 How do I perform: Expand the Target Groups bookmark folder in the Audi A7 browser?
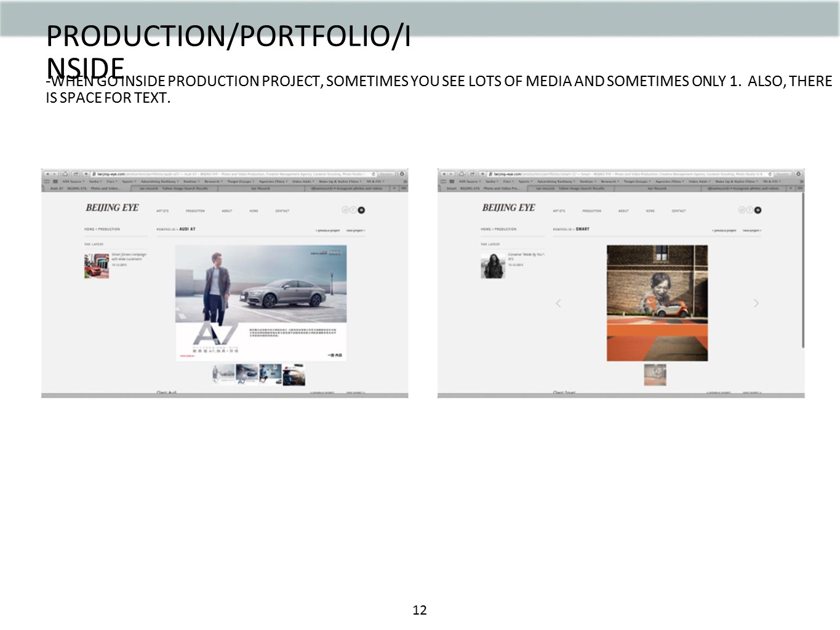241,181
